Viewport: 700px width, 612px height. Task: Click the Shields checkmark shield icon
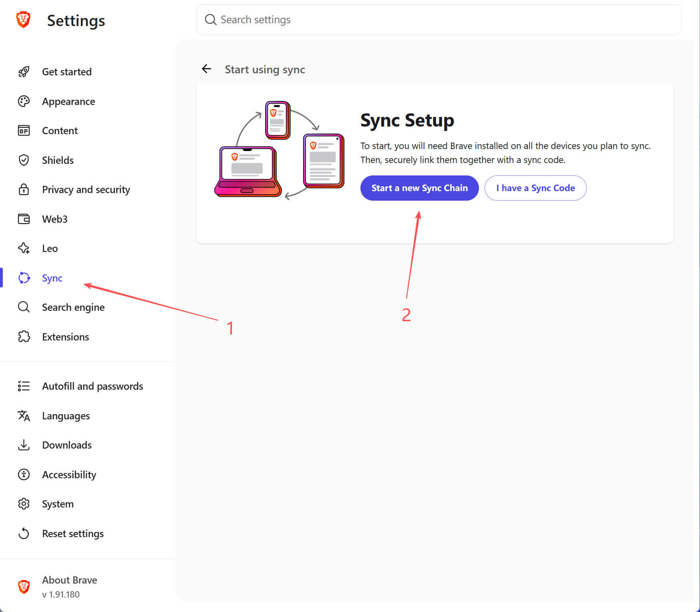point(24,160)
